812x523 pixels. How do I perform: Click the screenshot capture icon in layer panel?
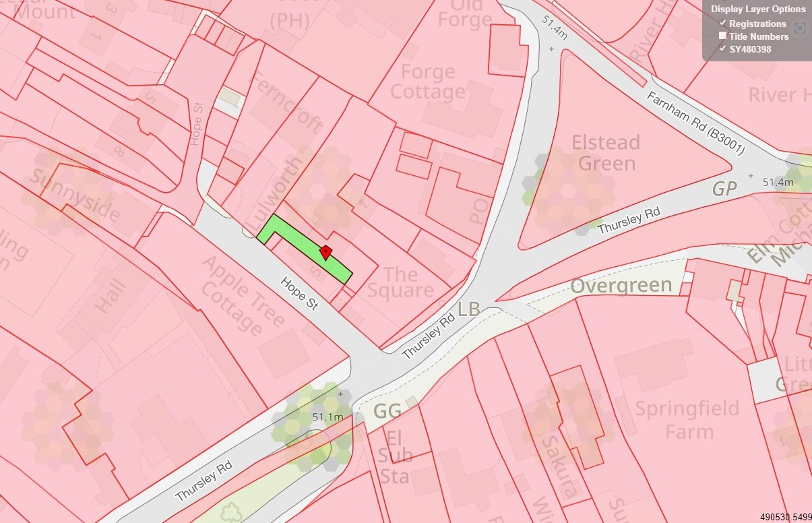click(800, 28)
